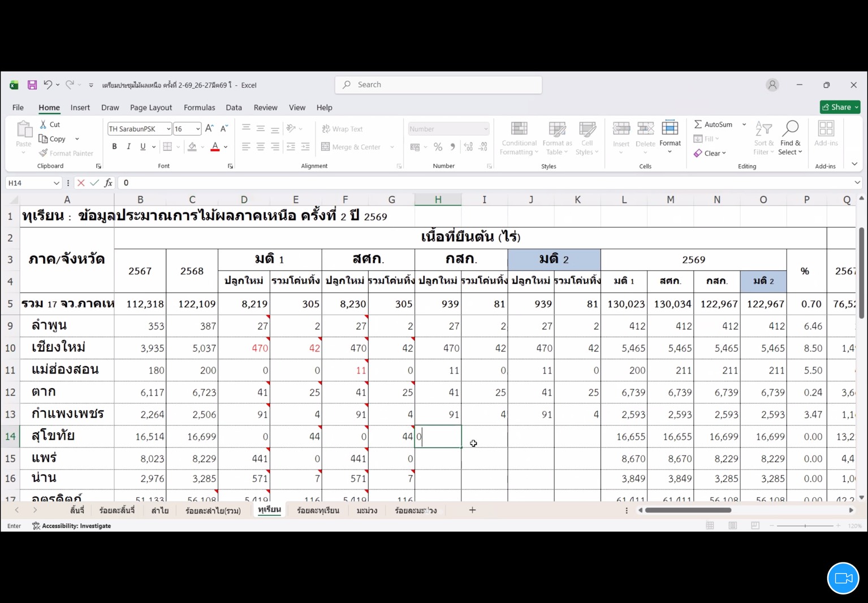Click the AutoSum button

[714, 124]
